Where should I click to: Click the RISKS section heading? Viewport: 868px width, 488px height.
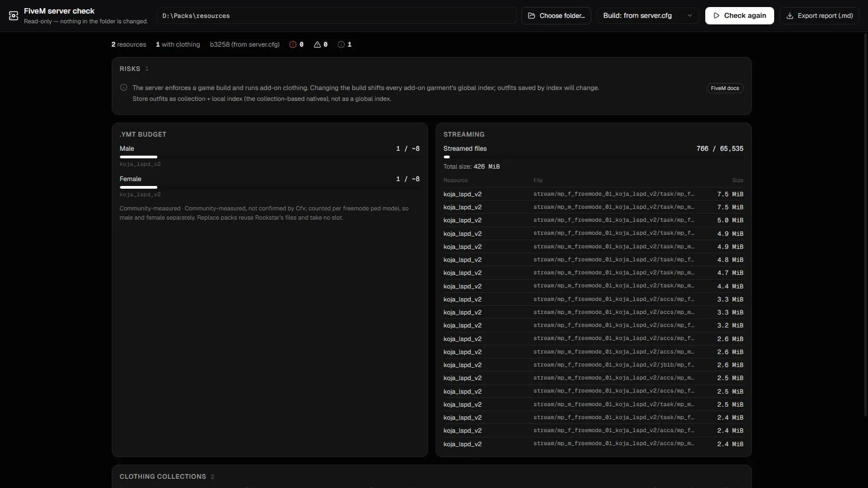pos(130,69)
